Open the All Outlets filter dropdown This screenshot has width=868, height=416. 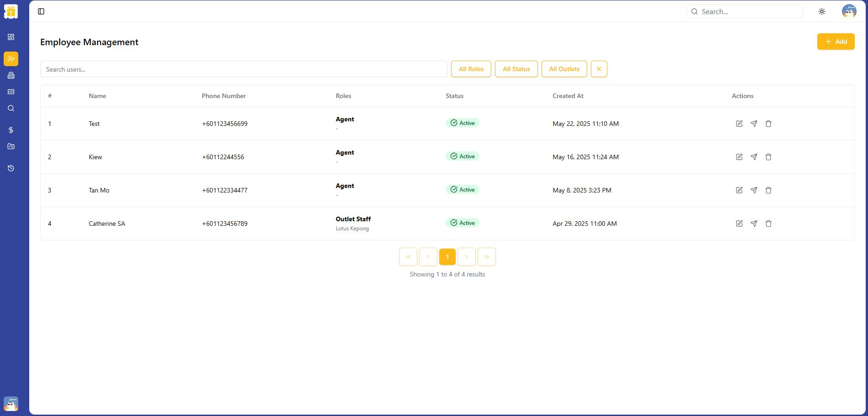coord(564,69)
